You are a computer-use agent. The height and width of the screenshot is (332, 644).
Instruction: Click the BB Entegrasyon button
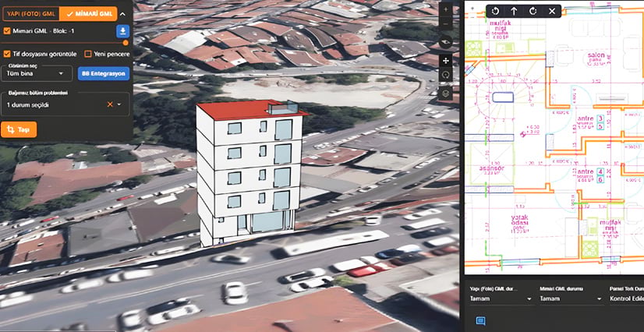point(103,73)
